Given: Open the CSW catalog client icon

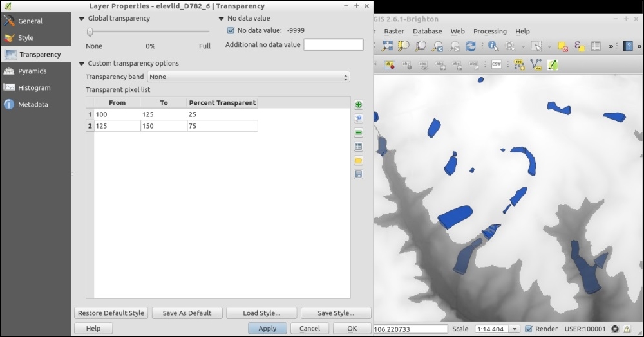Looking at the screenshot, I should [496, 64].
